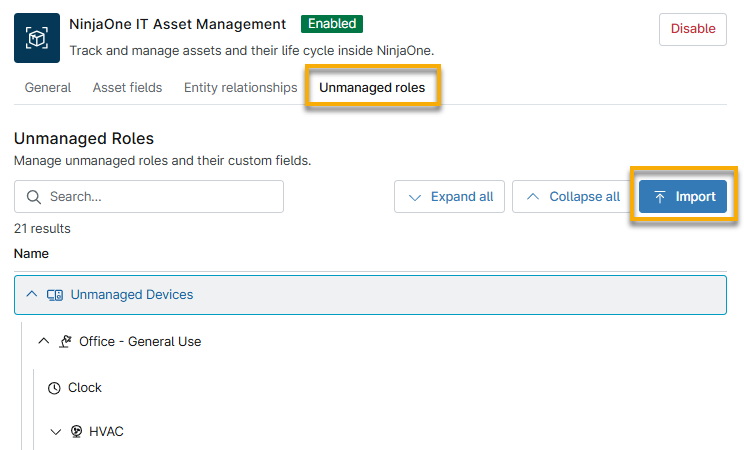The image size is (744, 450).
Task: Click the HVAC fan icon
Action: pos(76,431)
